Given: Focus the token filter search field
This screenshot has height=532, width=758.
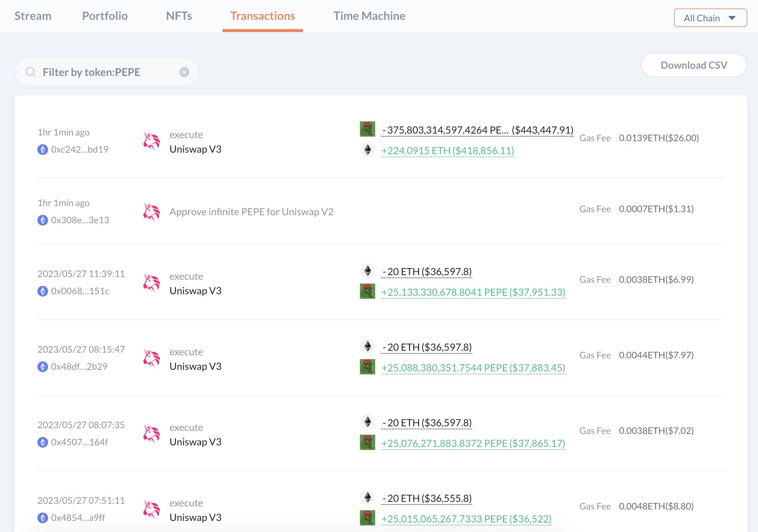Looking at the screenshot, I should (x=106, y=72).
